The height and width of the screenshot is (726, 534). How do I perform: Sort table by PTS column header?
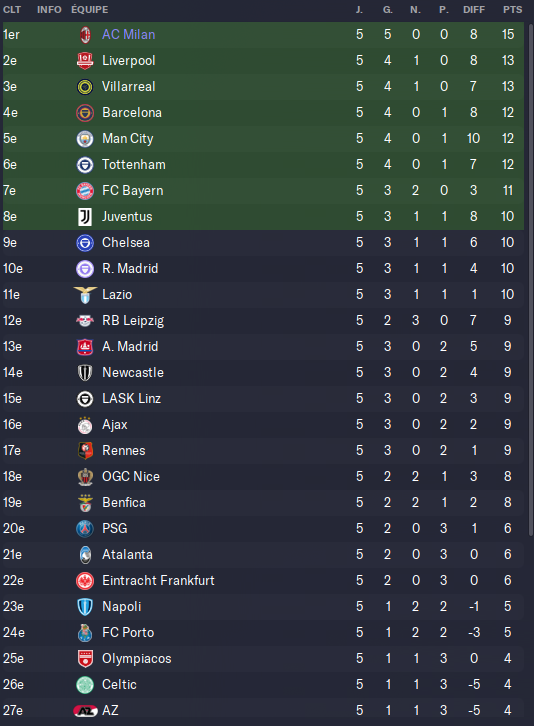(x=513, y=10)
